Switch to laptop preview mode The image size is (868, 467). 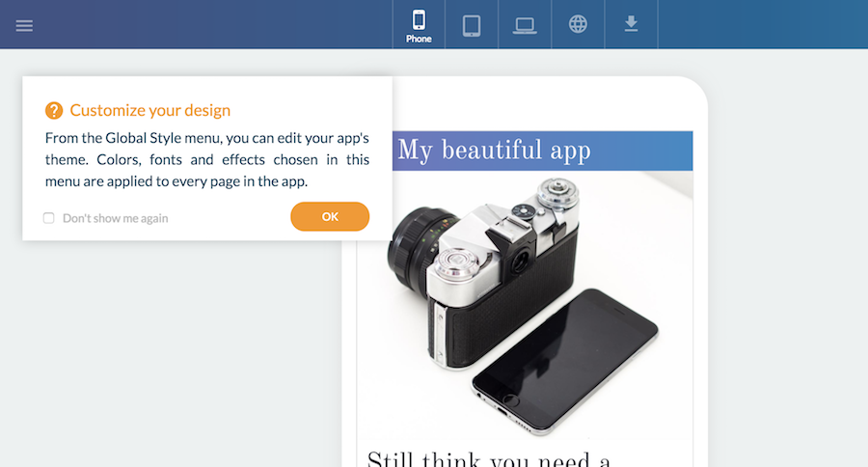click(x=525, y=25)
